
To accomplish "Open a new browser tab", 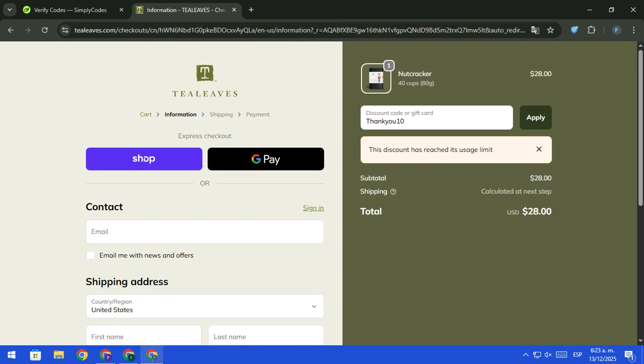I will pyautogui.click(x=251, y=10).
